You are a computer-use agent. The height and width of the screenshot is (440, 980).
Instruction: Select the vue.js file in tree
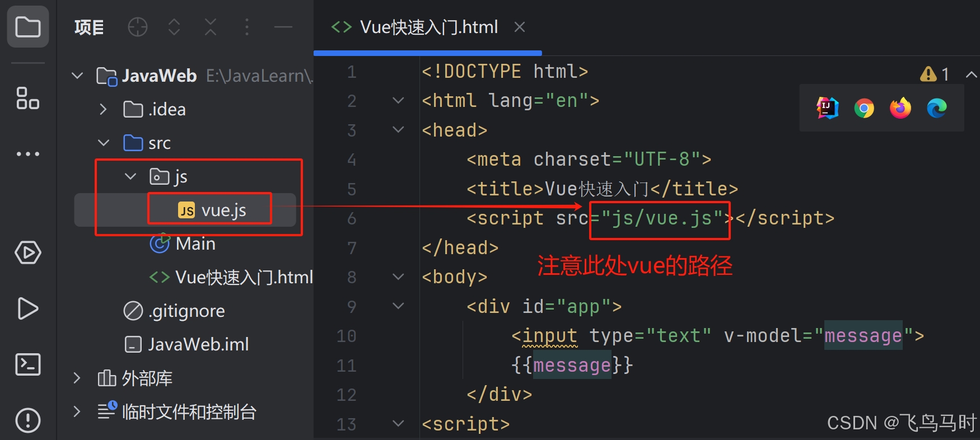[185, 210]
